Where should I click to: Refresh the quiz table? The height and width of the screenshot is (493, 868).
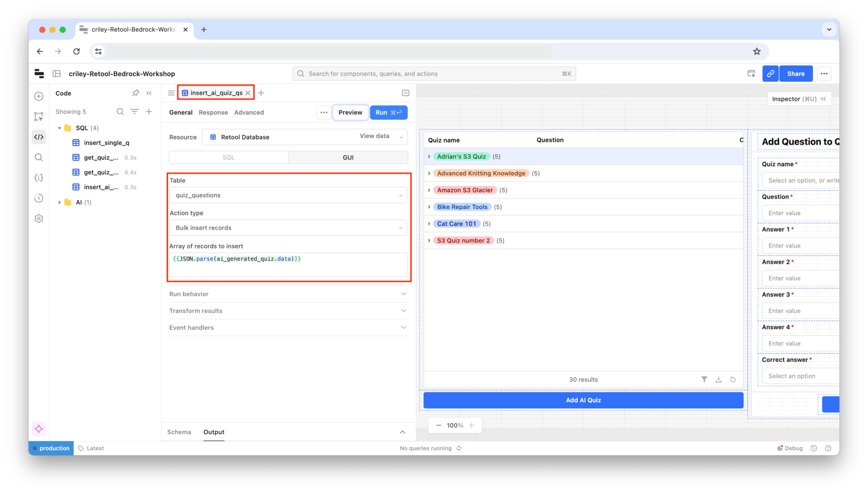click(x=733, y=380)
